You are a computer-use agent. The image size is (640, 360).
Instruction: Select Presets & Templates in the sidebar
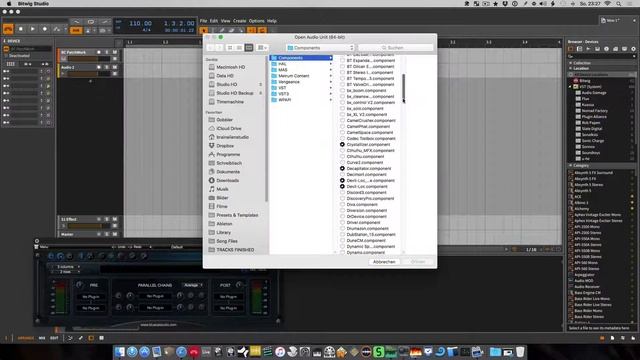pyautogui.click(x=237, y=215)
